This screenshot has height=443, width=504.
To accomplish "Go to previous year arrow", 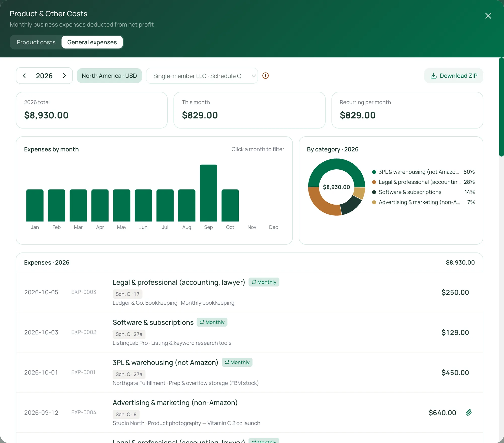I will (24, 76).
